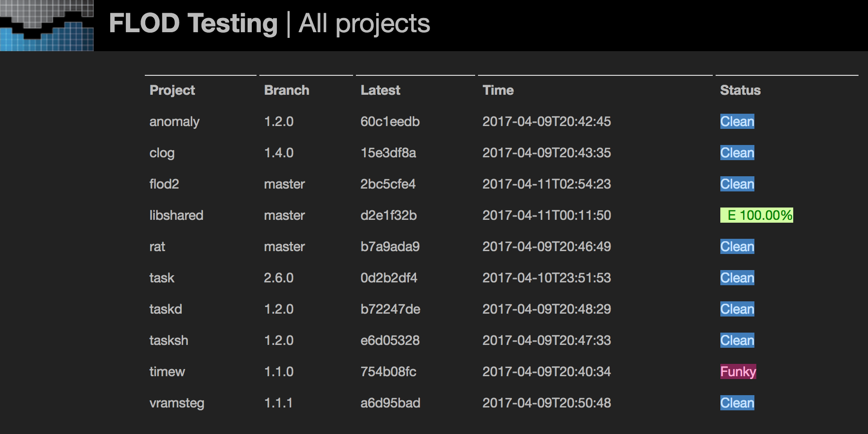The image size is (868, 434).
Task: Click timestamp 2017-04-11T00:11:50
Action: pyautogui.click(x=547, y=215)
